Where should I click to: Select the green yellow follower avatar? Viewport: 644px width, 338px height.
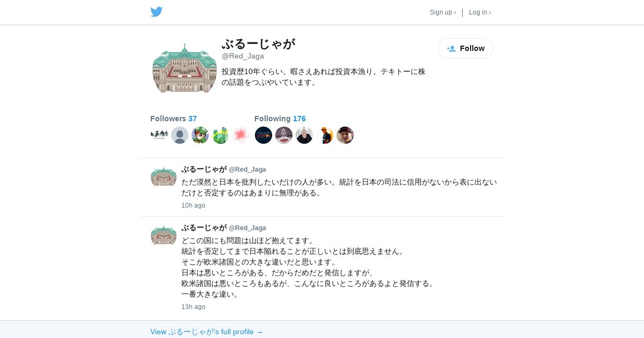click(221, 135)
